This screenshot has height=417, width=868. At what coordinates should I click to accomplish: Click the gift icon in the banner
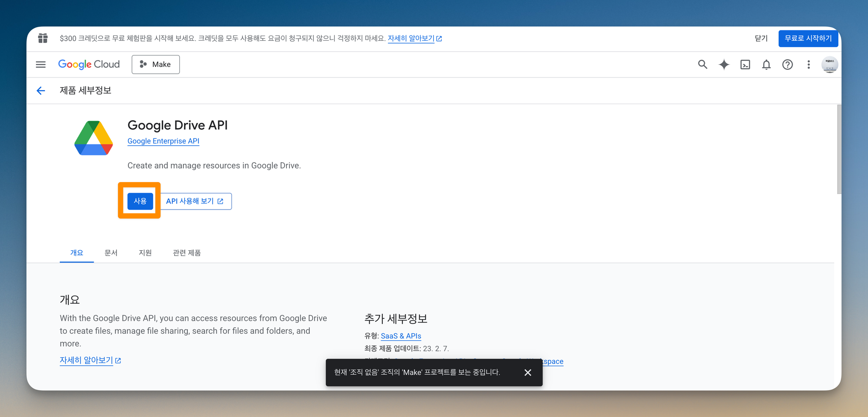click(43, 38)
